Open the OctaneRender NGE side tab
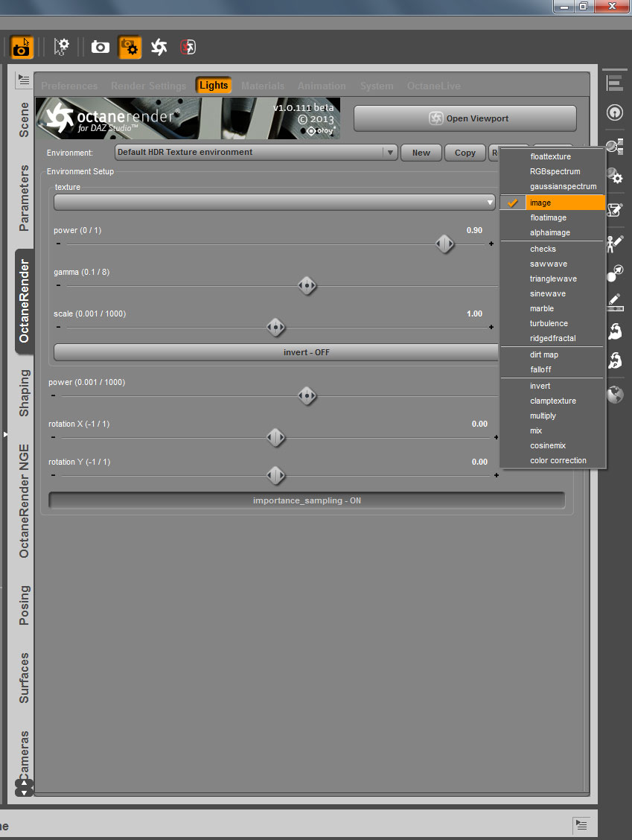 pos(24,500)
